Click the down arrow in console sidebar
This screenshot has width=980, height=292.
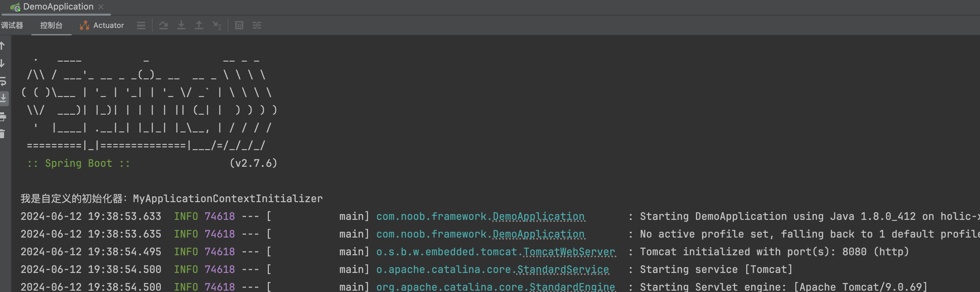(x=3, y=63)
